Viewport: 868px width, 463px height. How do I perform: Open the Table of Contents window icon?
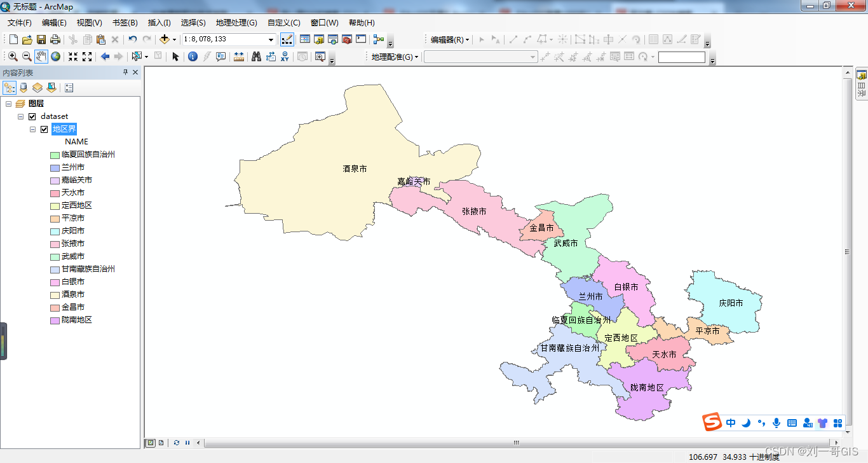tap(305, 39)
